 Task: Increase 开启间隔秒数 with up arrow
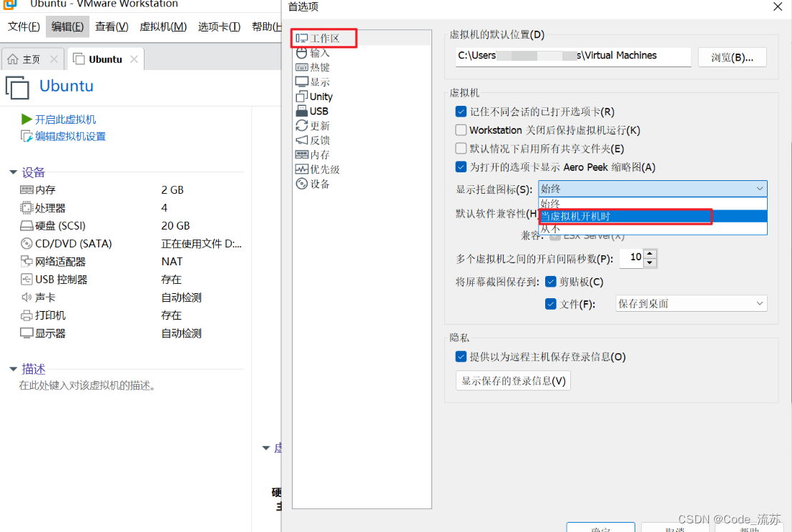click(x=650, y=253)
